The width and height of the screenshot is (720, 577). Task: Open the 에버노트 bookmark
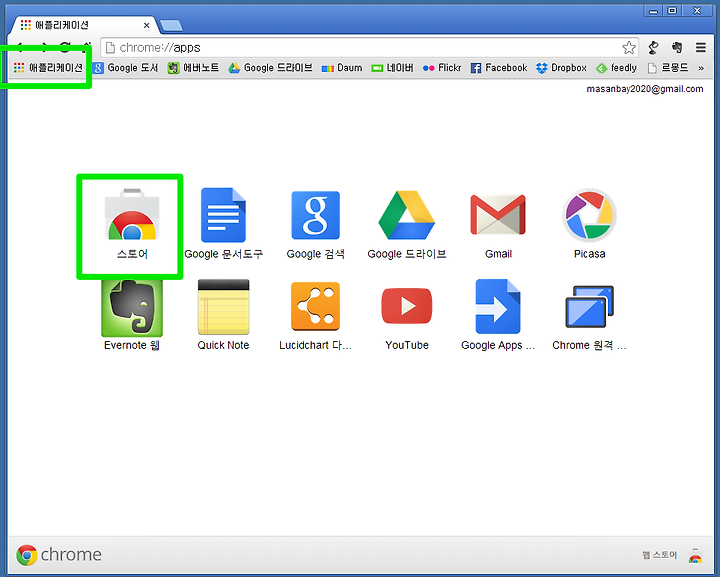tap(193, 68)
